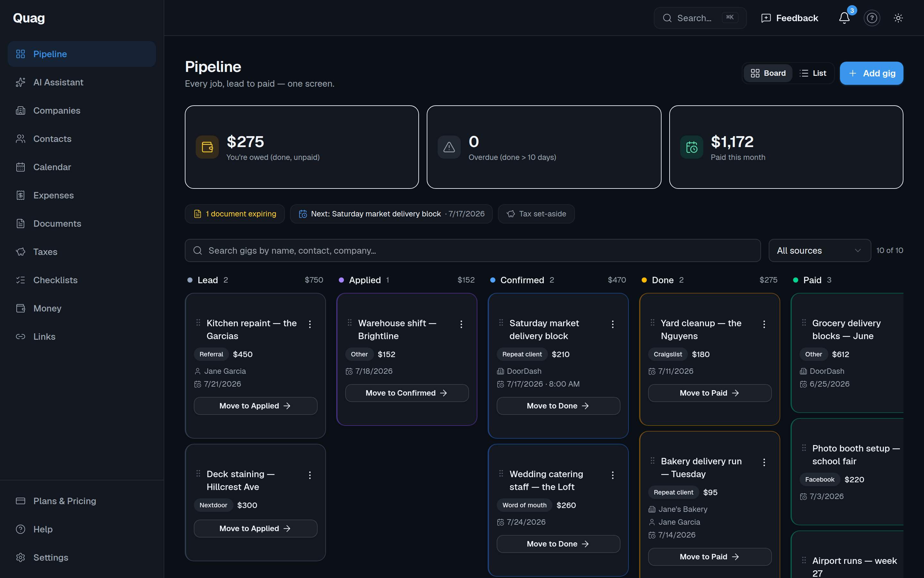Click the Facebook tag on the Photo booth card
This screenshot has height=578, width=924.
[x=820, y=480]
